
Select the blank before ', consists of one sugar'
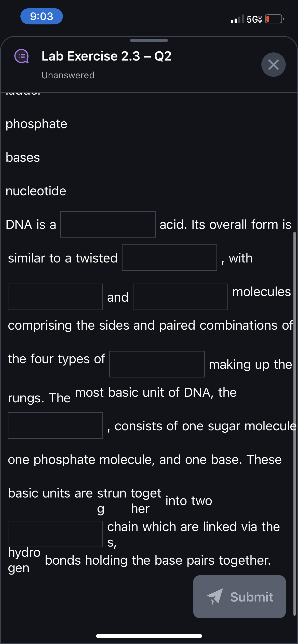click(55, 426)
